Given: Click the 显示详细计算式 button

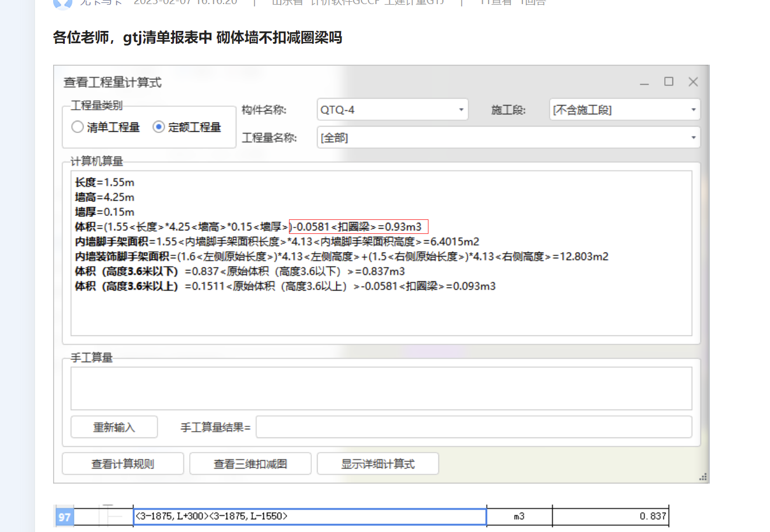Looking at the screenshot, I should point(378,464).
